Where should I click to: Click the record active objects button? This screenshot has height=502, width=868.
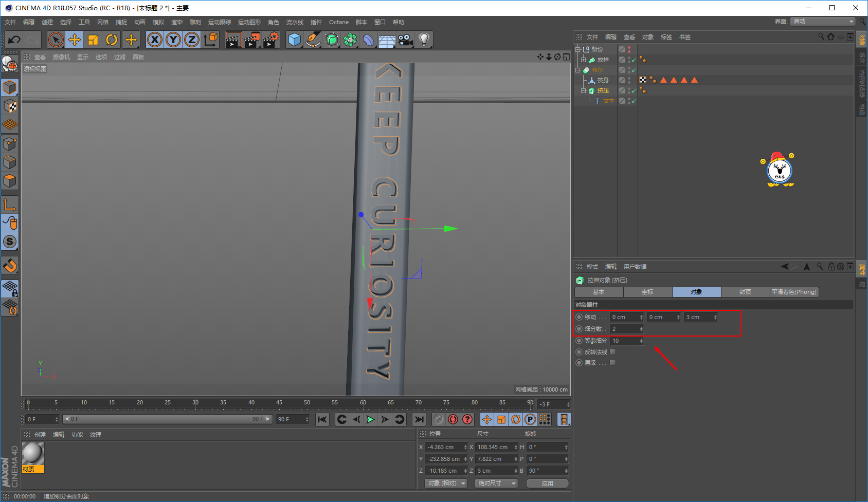[453, 419]
